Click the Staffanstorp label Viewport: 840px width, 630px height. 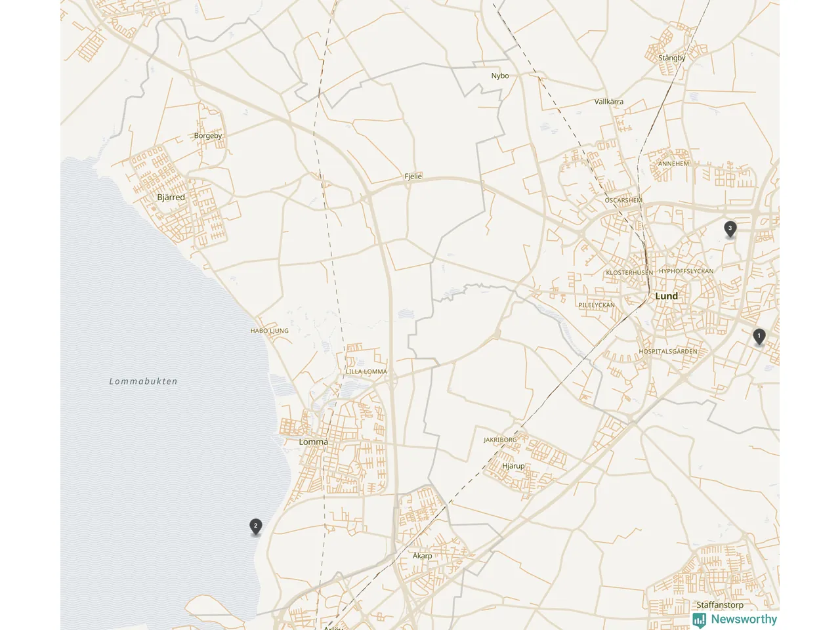coord(720,605)
